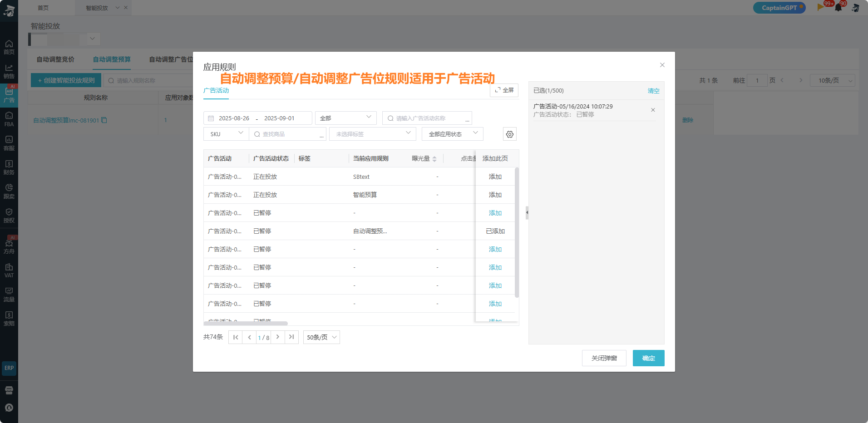Open the 全部应用状态 dropdown
The image size is (868, 423).
(x=452, y=134)
